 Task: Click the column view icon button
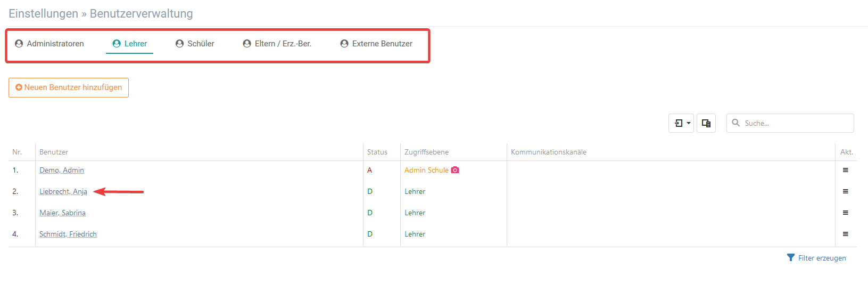706,123
